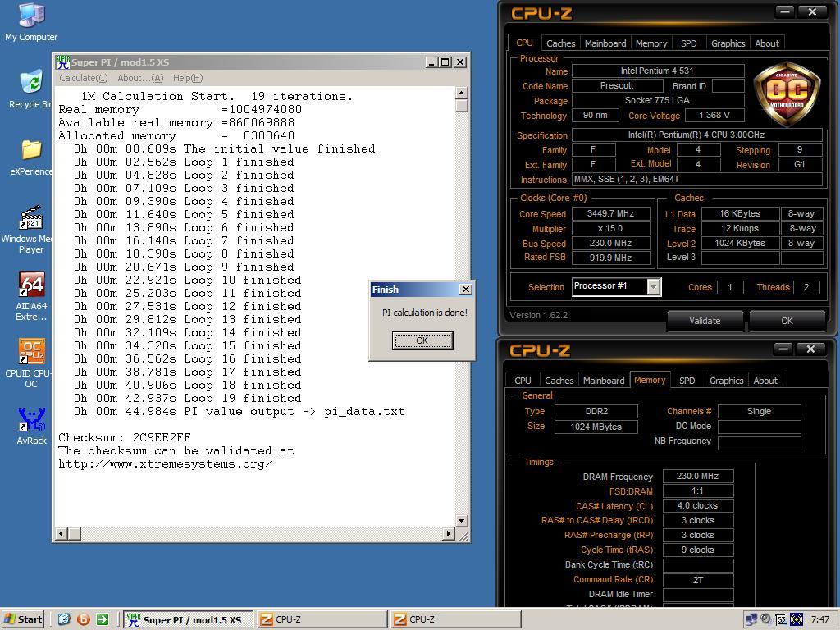The height and width of the screenshot is (630, 840).
Task: Click OK in the Finish dialog
Action: [x=422, y=340]
